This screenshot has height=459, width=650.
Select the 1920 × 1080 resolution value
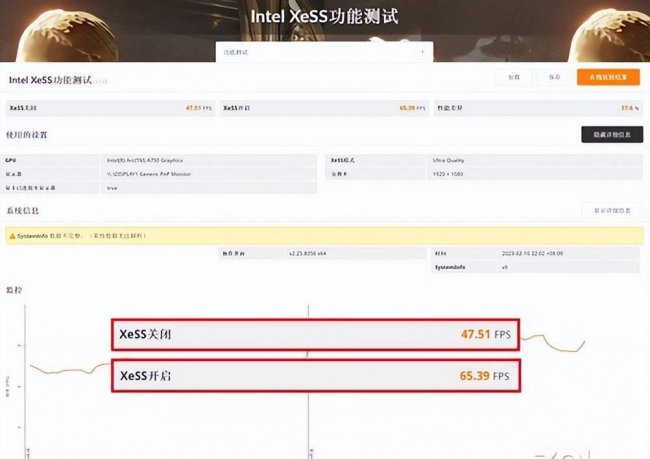pos(448,174)
